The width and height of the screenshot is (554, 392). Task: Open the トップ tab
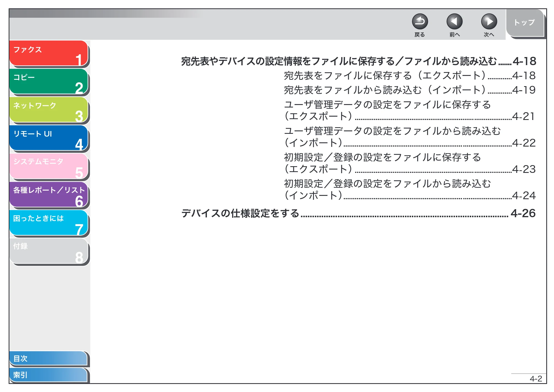pos(525,23)
